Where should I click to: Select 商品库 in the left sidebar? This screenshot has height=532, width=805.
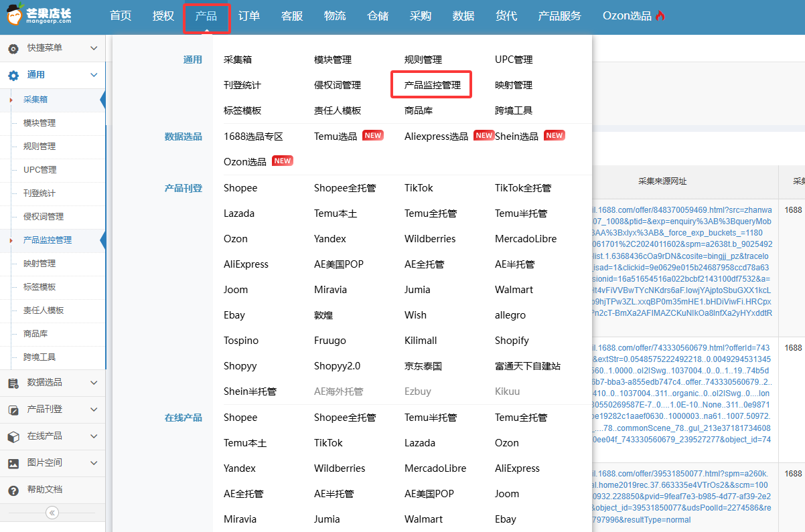35,334
